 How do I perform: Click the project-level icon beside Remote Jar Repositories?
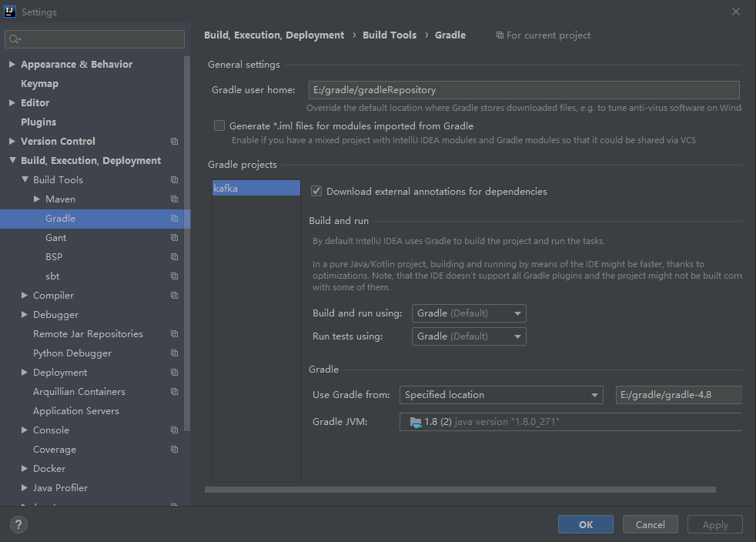(174, 334)
